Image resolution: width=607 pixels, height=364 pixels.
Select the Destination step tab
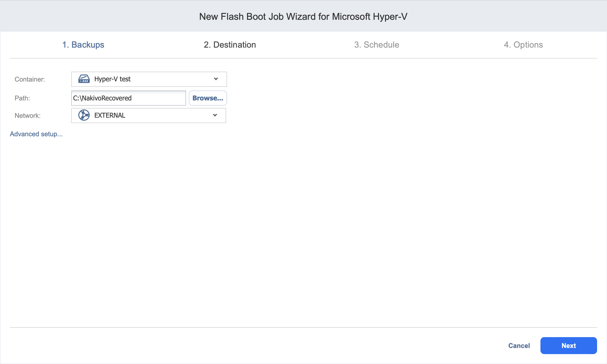[230, 45]
